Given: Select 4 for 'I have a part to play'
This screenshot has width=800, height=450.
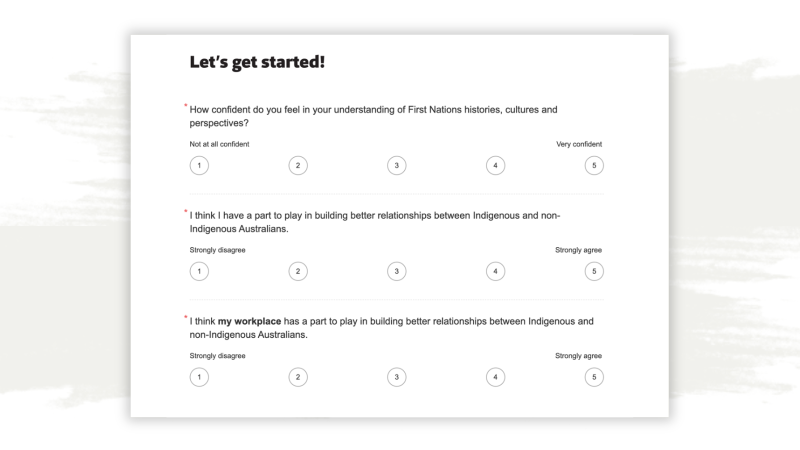Looking at the screenshot, I should pyautogui.click(x=494, y=271).
